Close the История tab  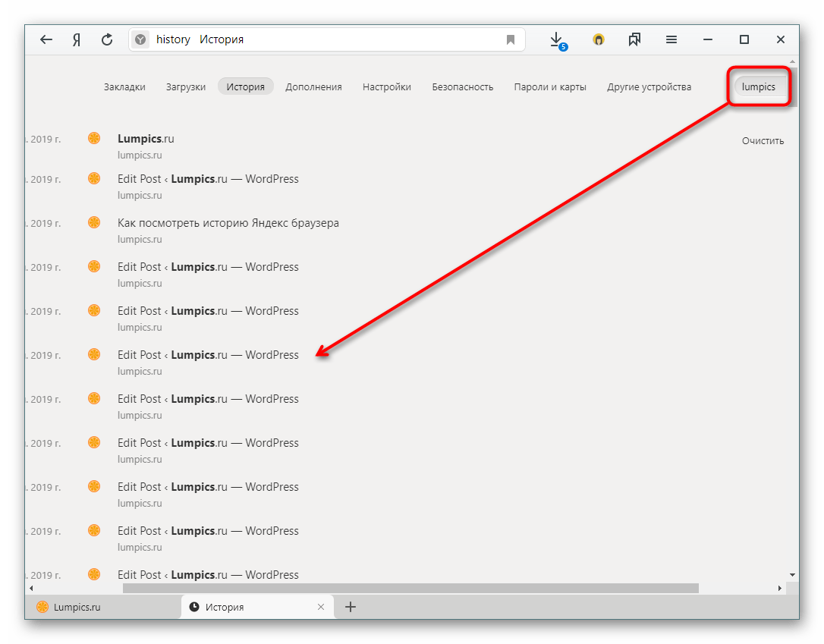321,607
